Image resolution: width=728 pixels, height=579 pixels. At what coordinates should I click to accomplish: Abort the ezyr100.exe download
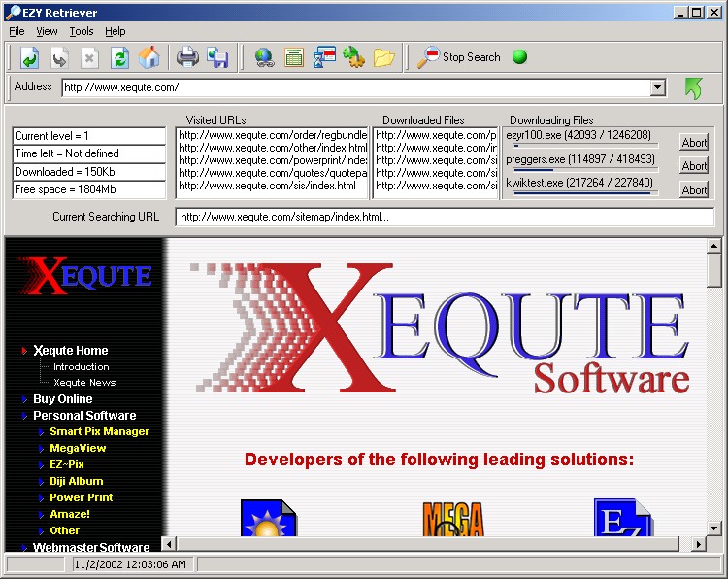pyautogui.click(x=693, y=142)
